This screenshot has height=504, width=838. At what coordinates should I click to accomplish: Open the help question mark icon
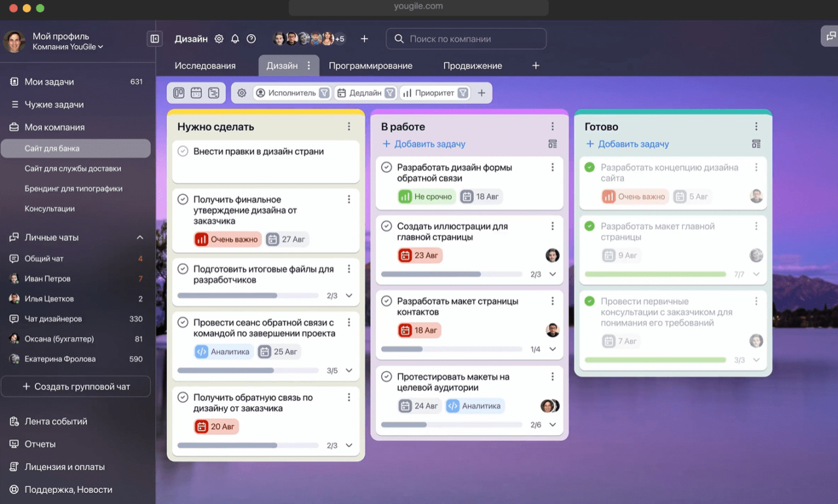click(251, 39)
